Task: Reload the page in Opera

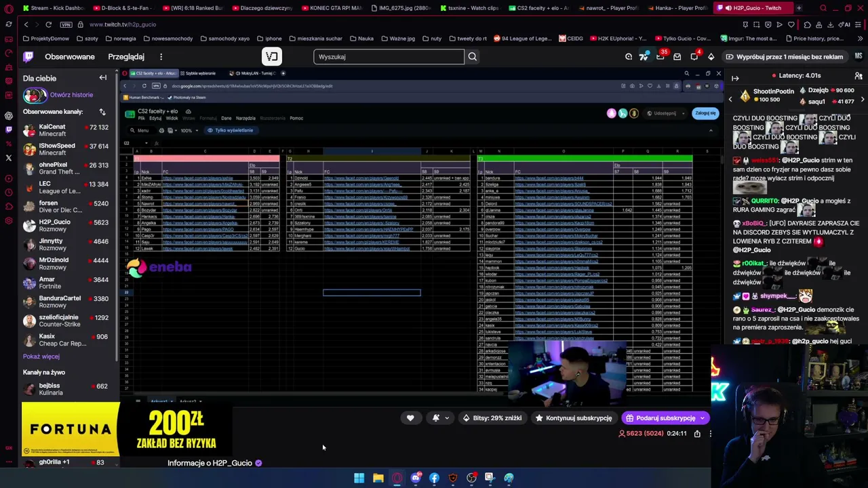Action: click(48, 24)
